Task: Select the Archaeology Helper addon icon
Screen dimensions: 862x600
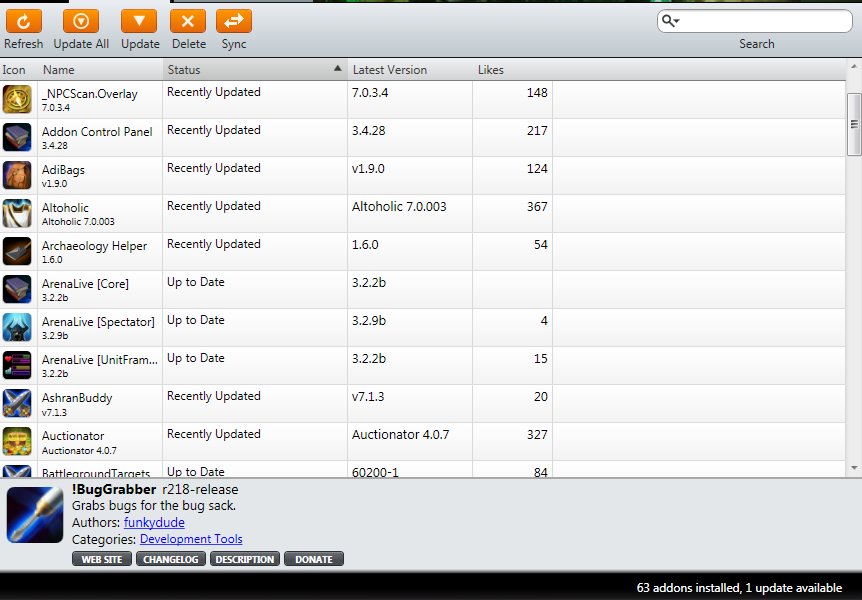Action: coord(17,251)
